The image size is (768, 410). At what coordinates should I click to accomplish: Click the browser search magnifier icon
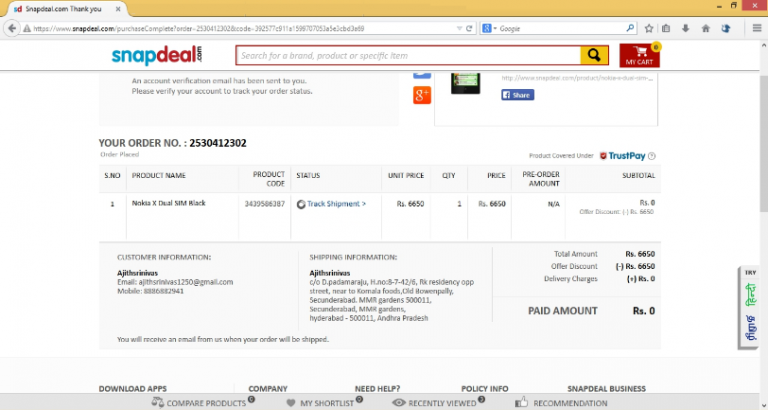point(630,28)
